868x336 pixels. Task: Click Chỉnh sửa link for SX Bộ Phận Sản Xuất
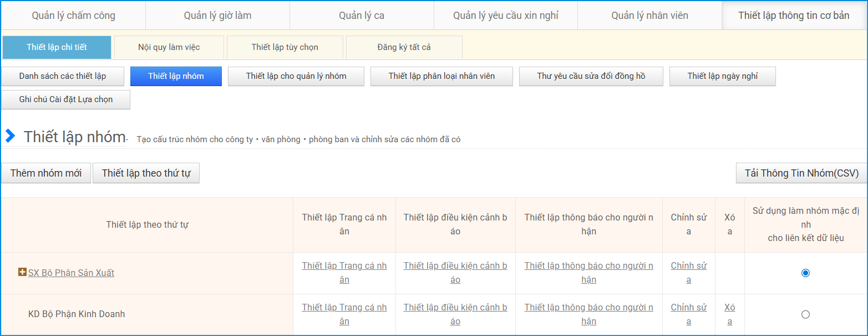pyautogui.click(x=688, y=272)
